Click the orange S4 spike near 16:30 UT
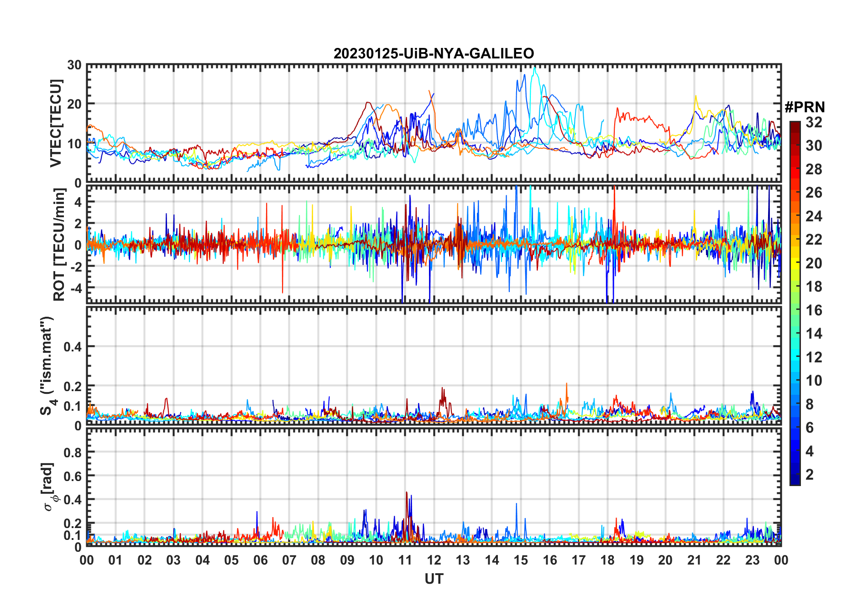 point(566,385)
